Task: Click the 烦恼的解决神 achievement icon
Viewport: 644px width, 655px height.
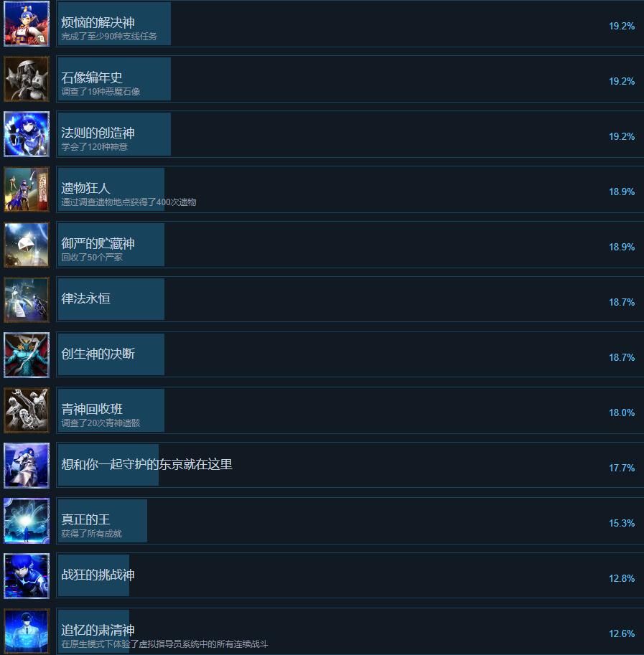Action: [x=27, y=24]
